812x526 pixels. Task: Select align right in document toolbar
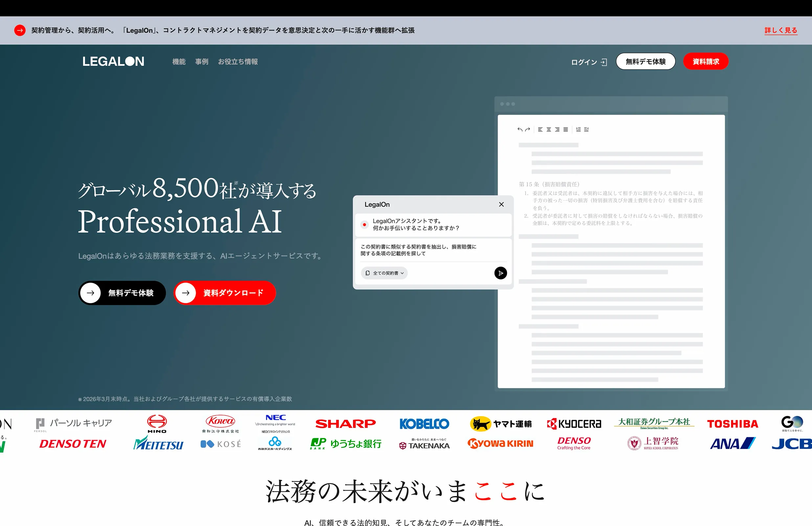point(557,130)
